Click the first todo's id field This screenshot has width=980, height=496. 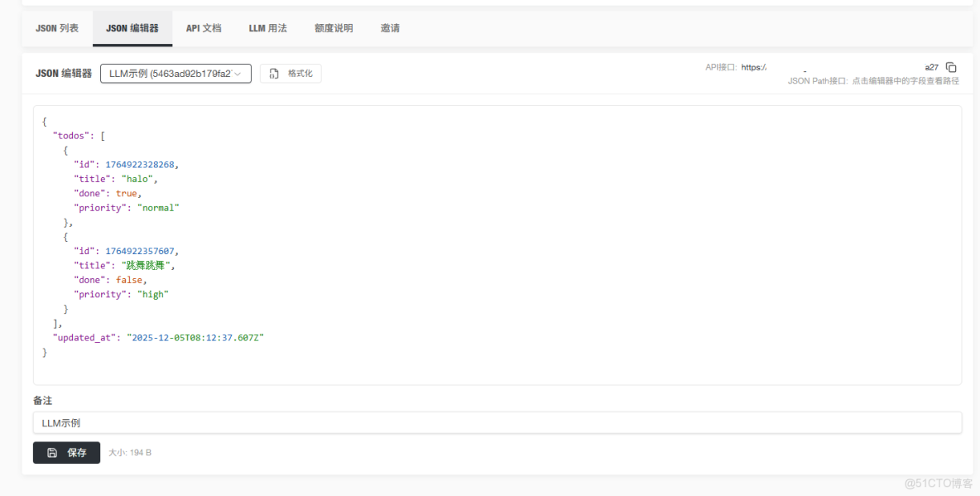point(86,164)
